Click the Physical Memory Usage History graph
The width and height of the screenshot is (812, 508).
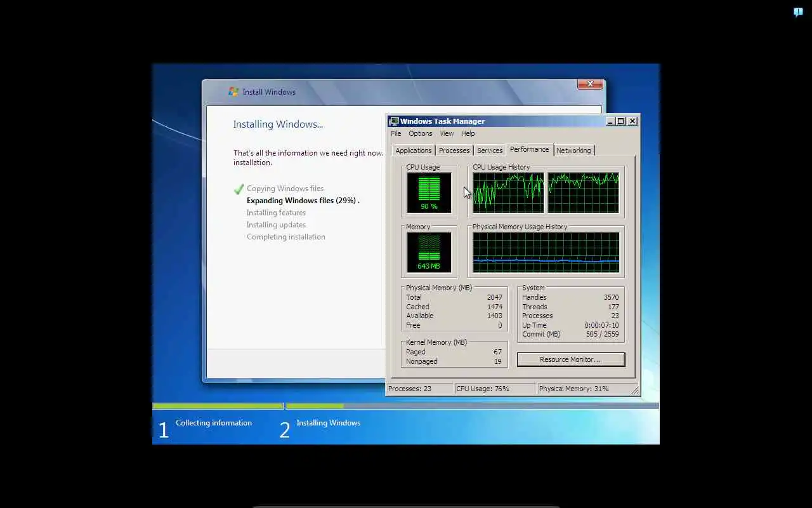(x=546, y=252)
